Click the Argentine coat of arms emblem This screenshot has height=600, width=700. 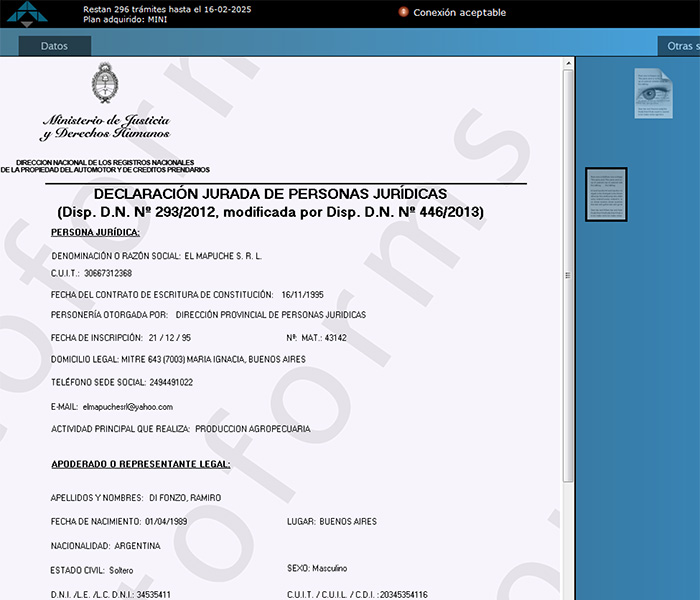click(x=104, y=83)
